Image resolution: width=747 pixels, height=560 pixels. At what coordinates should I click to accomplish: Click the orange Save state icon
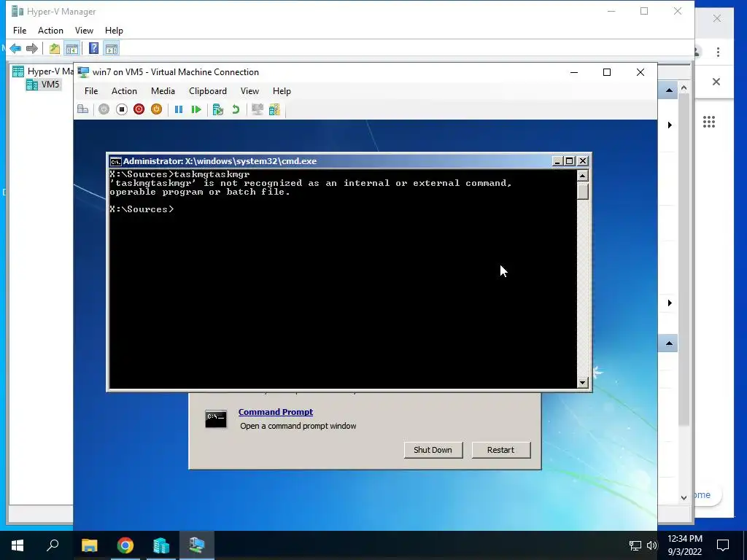(x=156, y=109)
